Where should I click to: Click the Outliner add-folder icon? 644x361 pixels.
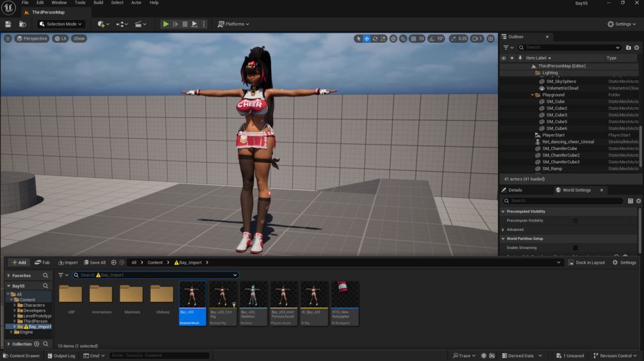coord(629,47)
